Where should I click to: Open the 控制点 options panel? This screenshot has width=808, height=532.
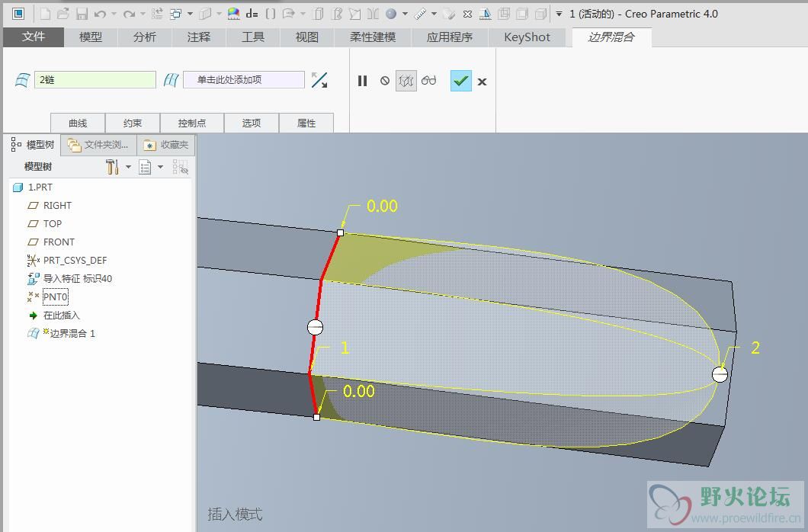click(191, 123)
